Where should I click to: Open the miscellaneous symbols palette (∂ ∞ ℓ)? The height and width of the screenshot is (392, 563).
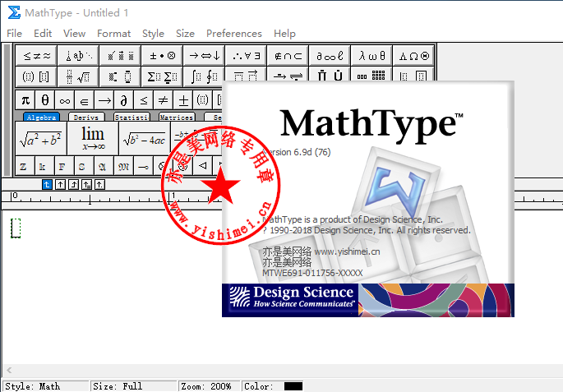tap(330, 56)
